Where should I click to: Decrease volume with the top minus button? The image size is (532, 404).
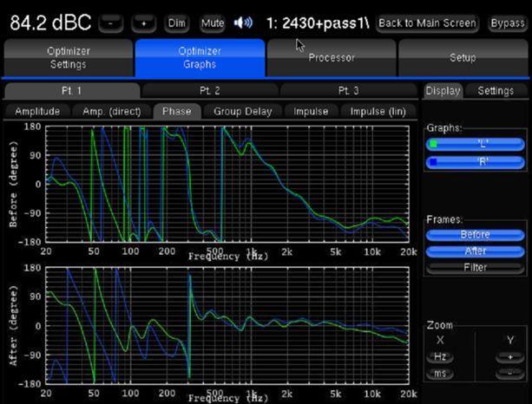(111, 23)
